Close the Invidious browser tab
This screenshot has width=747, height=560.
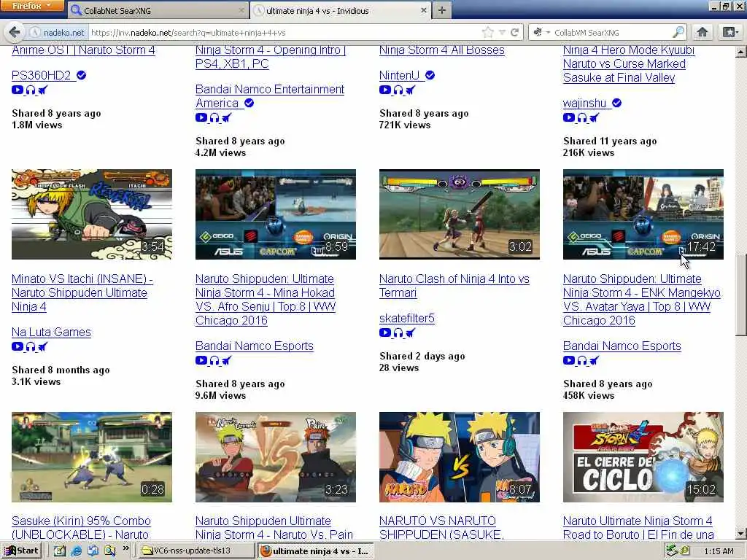tap(423, 10)
